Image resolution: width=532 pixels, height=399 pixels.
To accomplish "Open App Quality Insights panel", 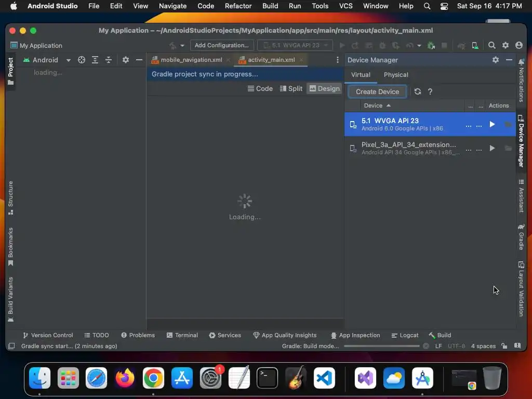I will 285,335.
